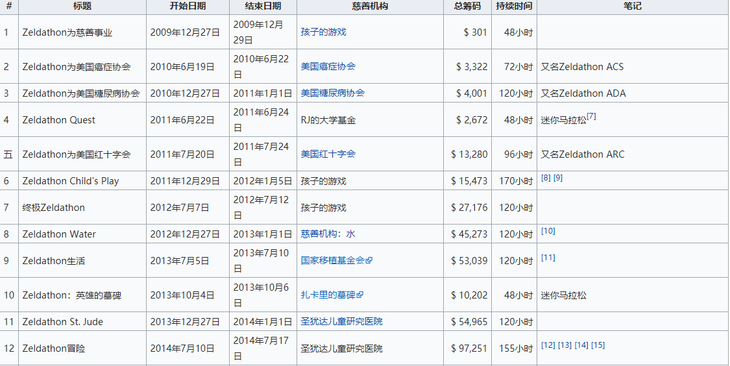Click the total amount $ 301
Viewport: 730px width, 366px height.
coord(475,32)
